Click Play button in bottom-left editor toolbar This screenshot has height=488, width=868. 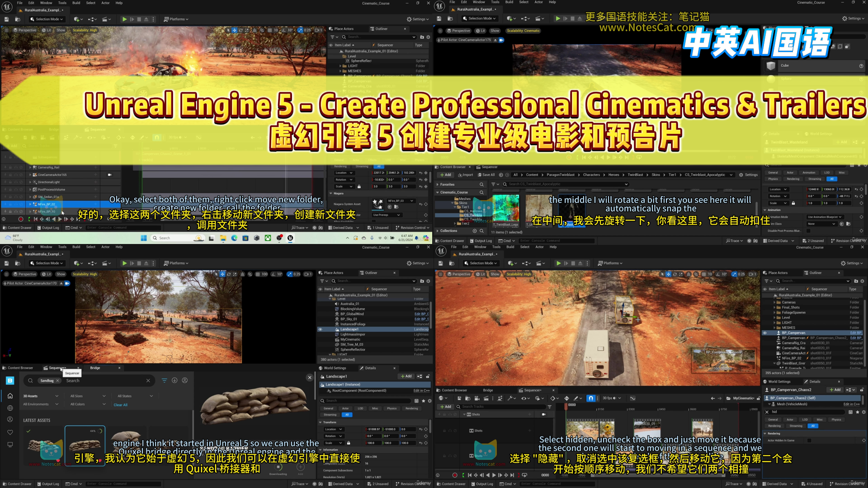pos(124,263)
